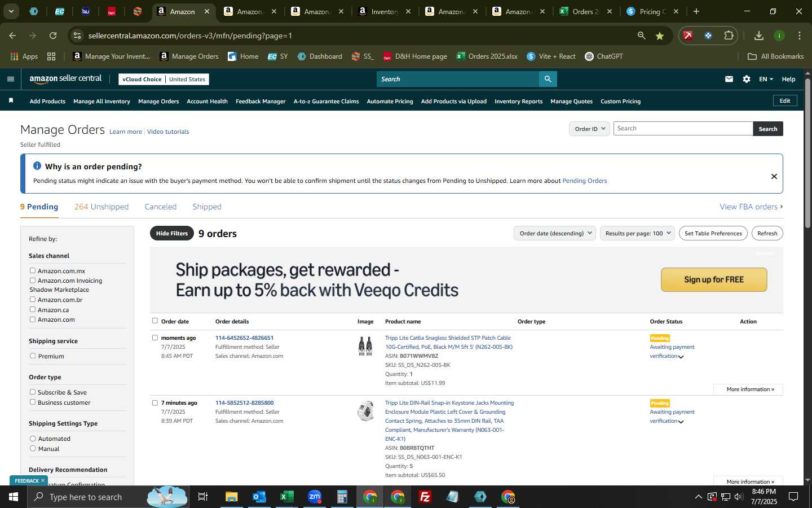The image size is (812, 508).
Task: Open the Chrome profile avatar
Action: 779,36
